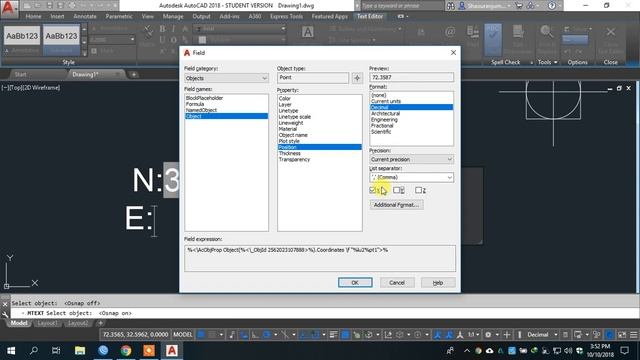
Task: Select the Linetype property
Action: coord(288,111)
